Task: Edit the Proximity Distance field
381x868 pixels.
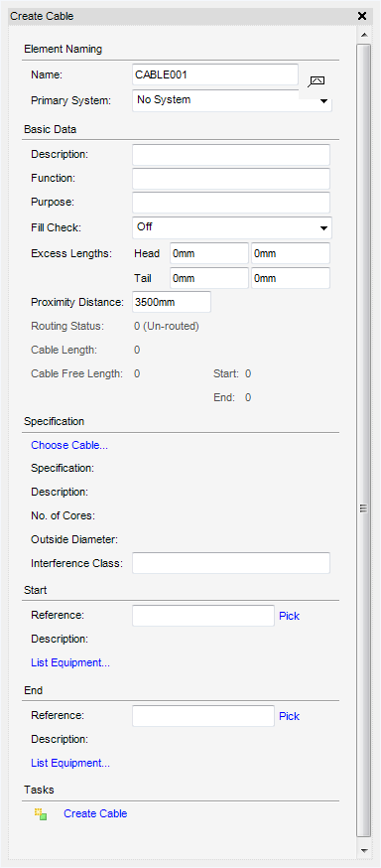Action: point(172,302)
